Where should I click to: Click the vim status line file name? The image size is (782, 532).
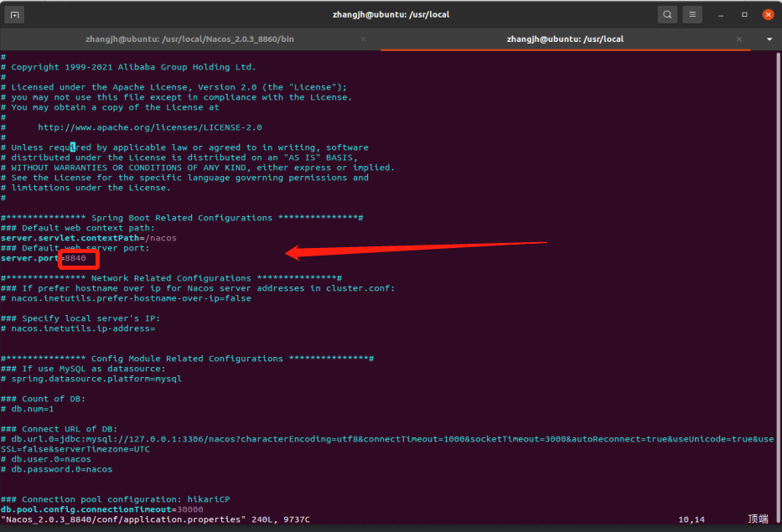point(124,519)
